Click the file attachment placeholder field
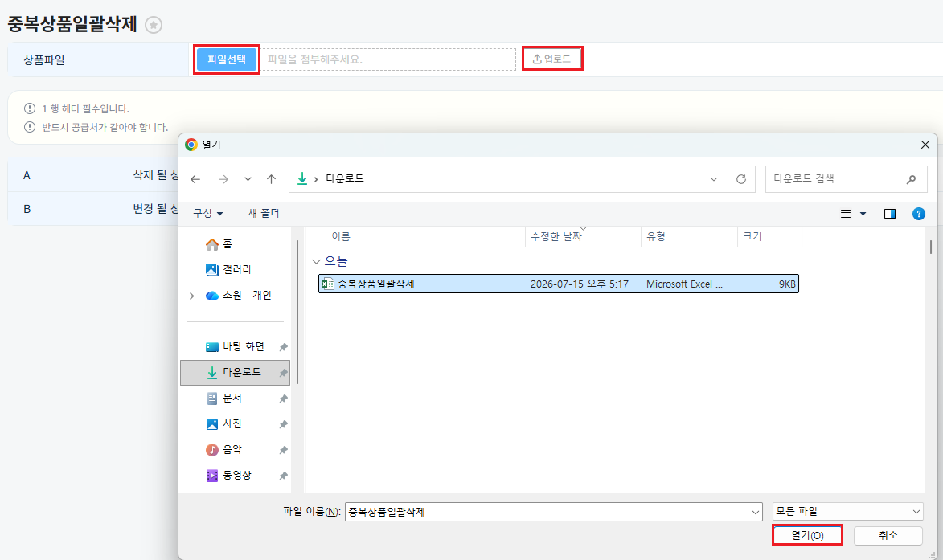 coord(388,59)
